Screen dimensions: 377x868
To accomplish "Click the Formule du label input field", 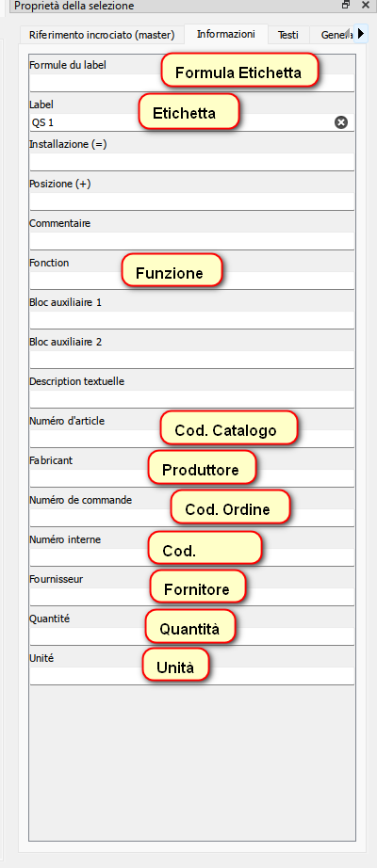I will 192,83.
